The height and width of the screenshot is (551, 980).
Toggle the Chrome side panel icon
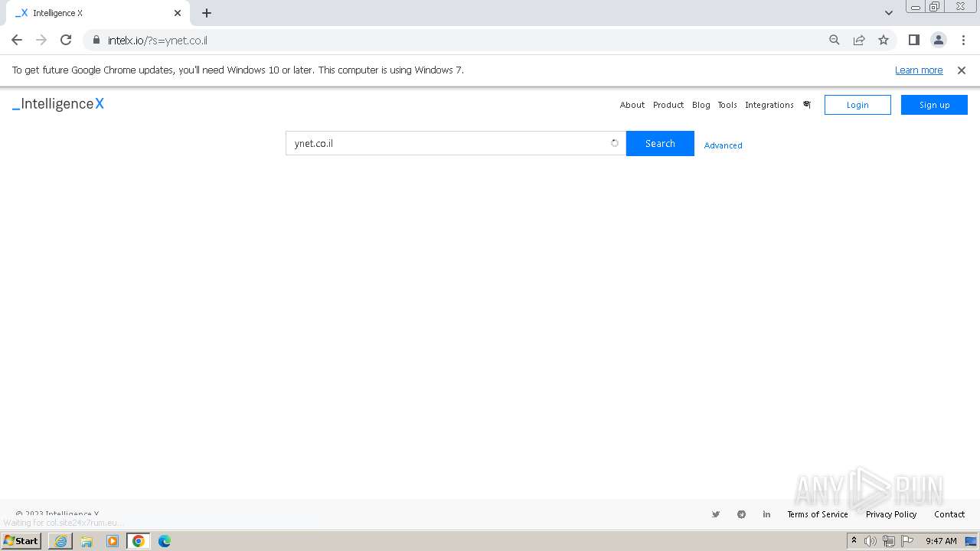point(914,40)
